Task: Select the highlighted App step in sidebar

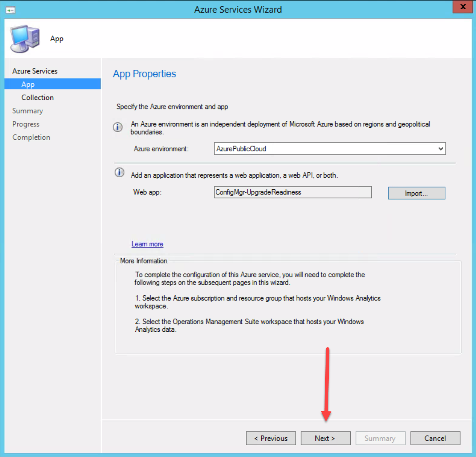Action: (28, 84)
